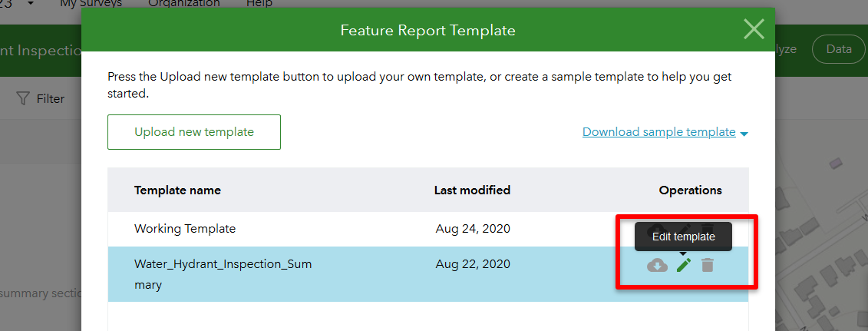Expand the Download sample template dropdown arrow

[x=744, y=134]
